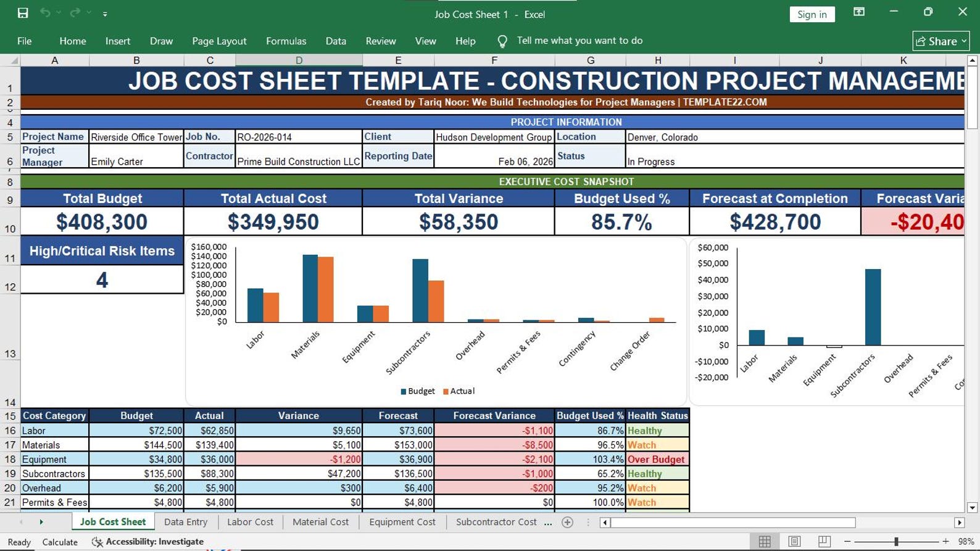This screenshot has width=980, height=551.
Task: Select the Labor Cost sheet tab
Action: pyautogui.click(x=250, y=522)
